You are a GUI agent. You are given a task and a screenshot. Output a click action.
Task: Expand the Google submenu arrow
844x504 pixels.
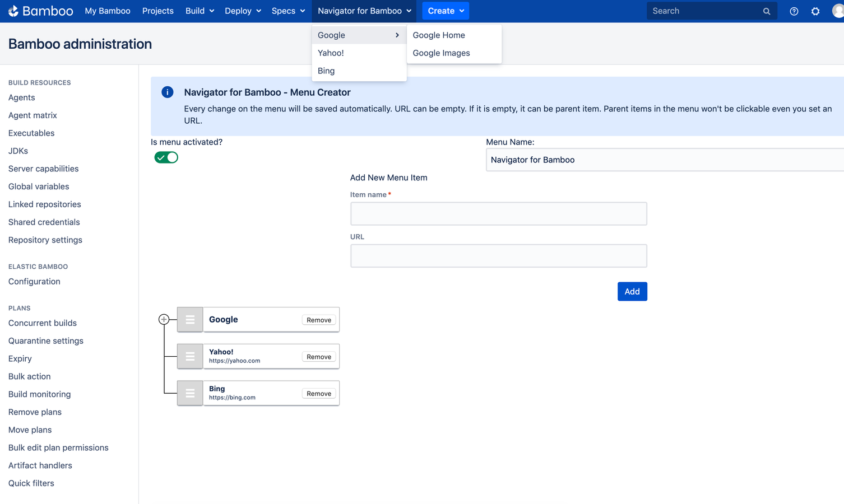tap(397, 35)
